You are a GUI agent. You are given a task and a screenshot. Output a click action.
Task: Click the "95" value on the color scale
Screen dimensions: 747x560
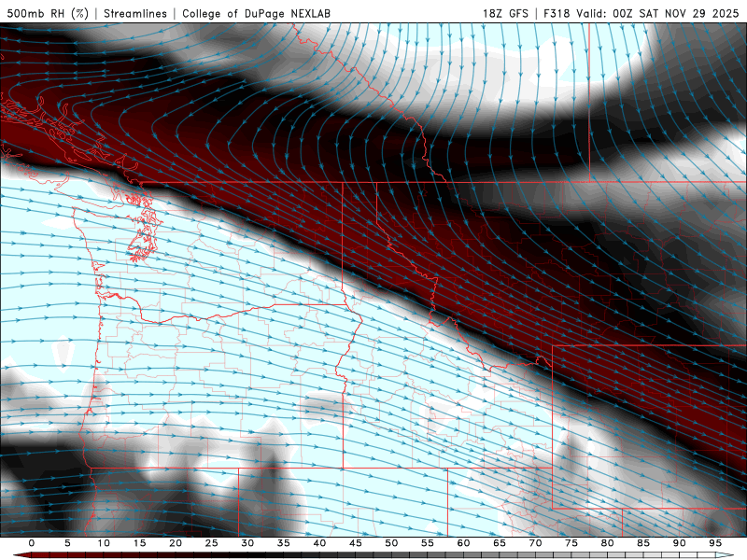(x=714, y=543)
